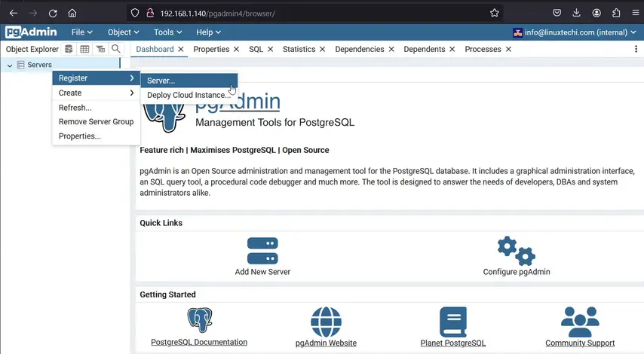This screenshot has width=644, height=354.
Task: Click the PostgreSQL Documentation elephant icon
Action: coord(199,321)
